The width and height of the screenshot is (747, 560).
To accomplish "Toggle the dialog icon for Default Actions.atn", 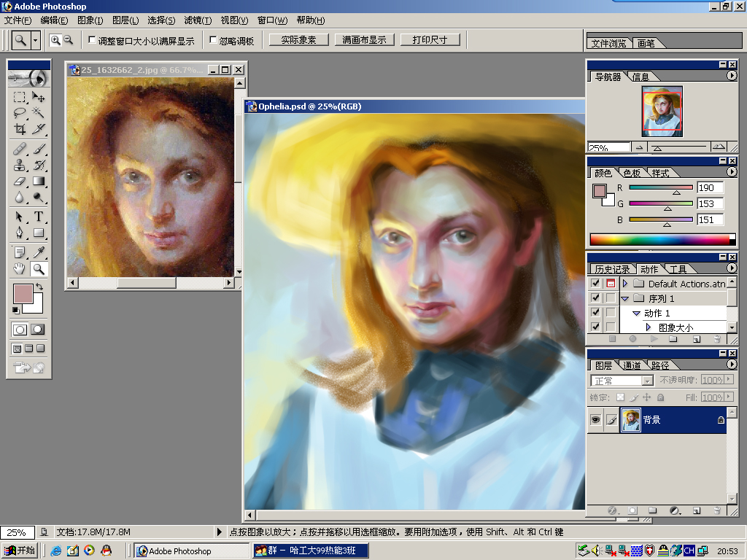I will click(611, 284).
